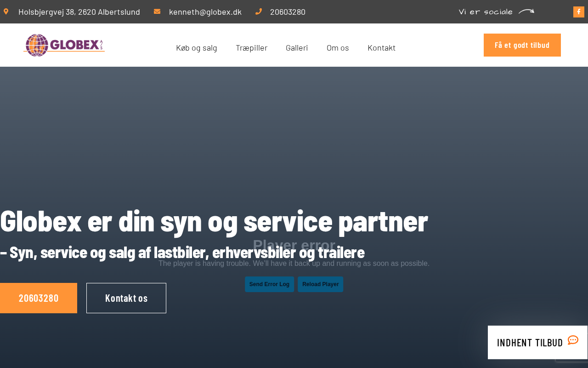This screenshot has width=588, height=368.
Task: Open the Køb og salg menu
Action: coord(197,48)
